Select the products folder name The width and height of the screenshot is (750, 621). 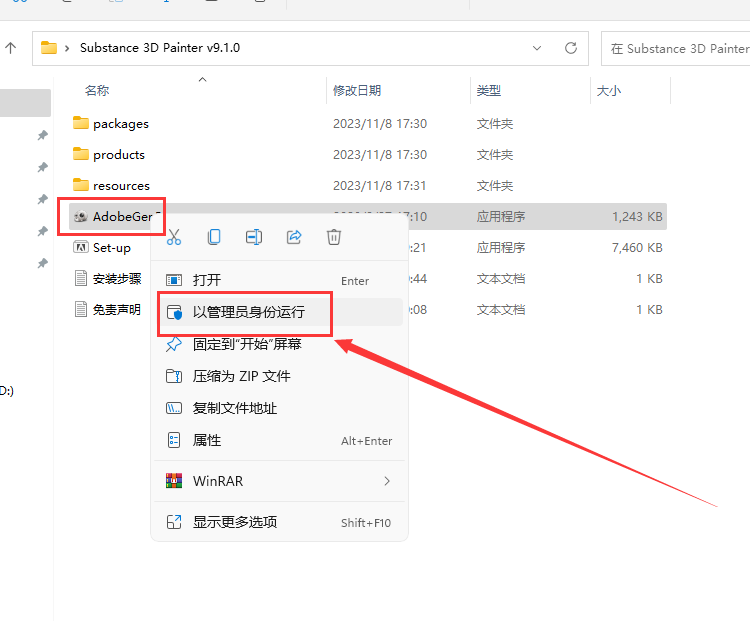pyautogui.click(x=119, y=155)
